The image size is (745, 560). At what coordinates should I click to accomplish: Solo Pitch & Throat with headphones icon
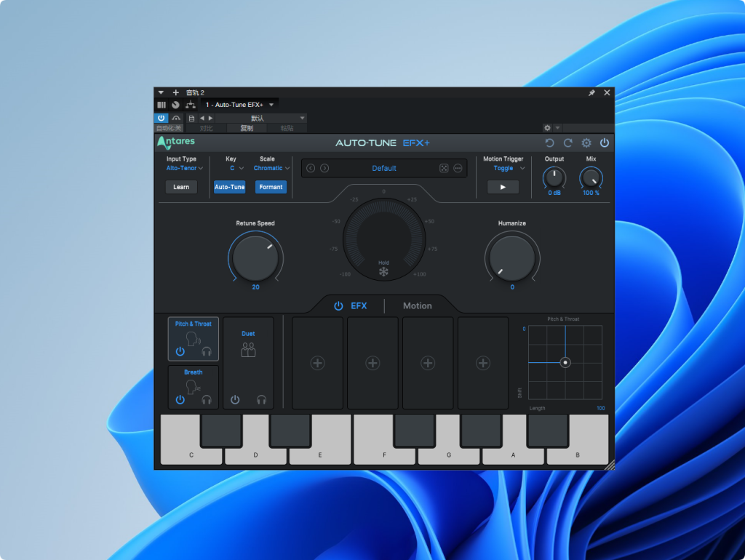coord(206,351)
